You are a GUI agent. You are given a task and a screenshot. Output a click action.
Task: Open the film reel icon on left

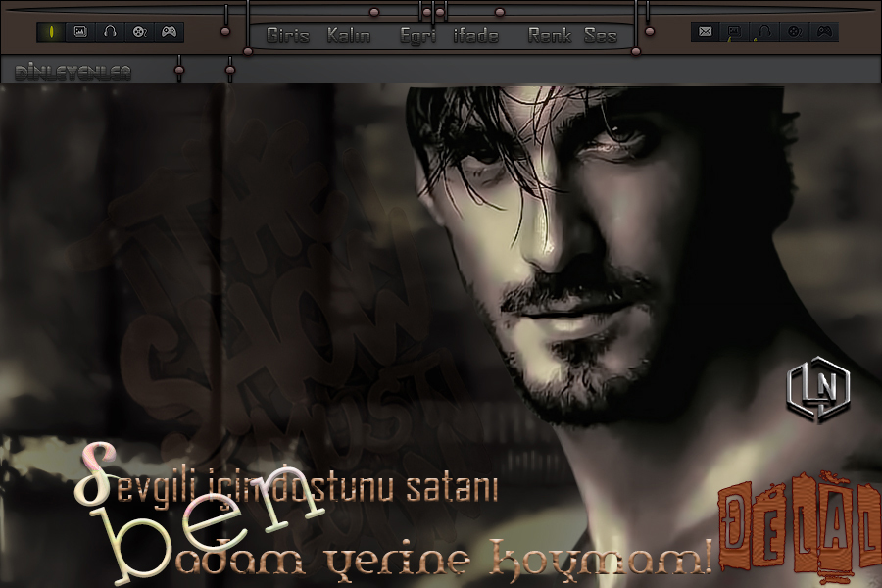(139, 32)
